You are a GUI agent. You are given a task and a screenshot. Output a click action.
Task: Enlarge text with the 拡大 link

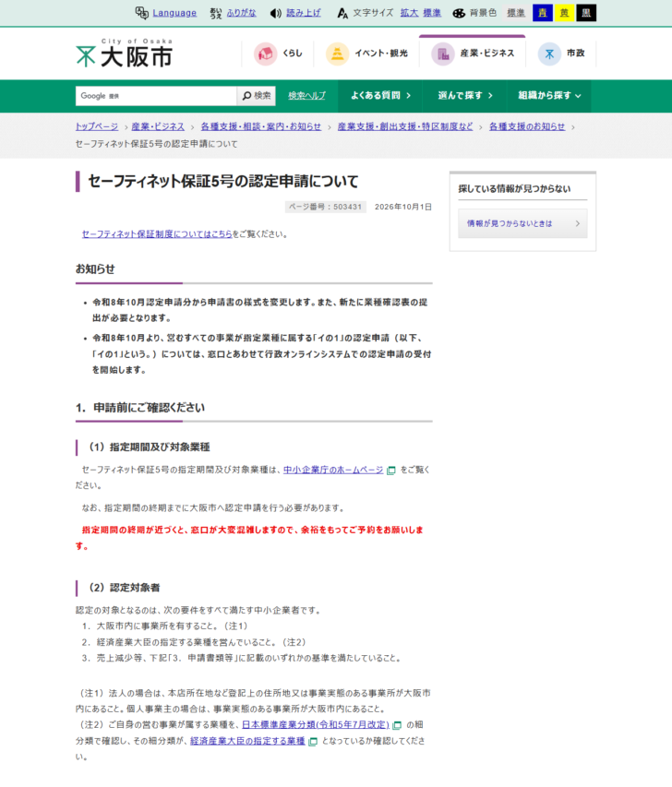(409, 13)
